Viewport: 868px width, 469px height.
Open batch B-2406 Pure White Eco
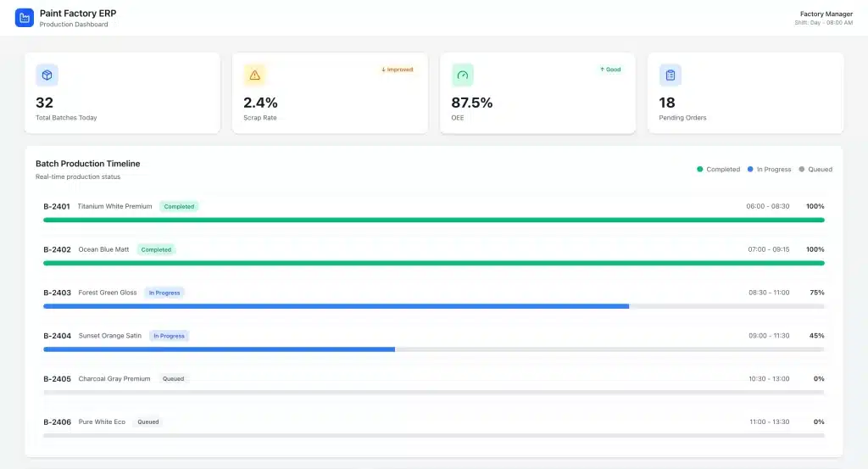[x=101, y=422]
